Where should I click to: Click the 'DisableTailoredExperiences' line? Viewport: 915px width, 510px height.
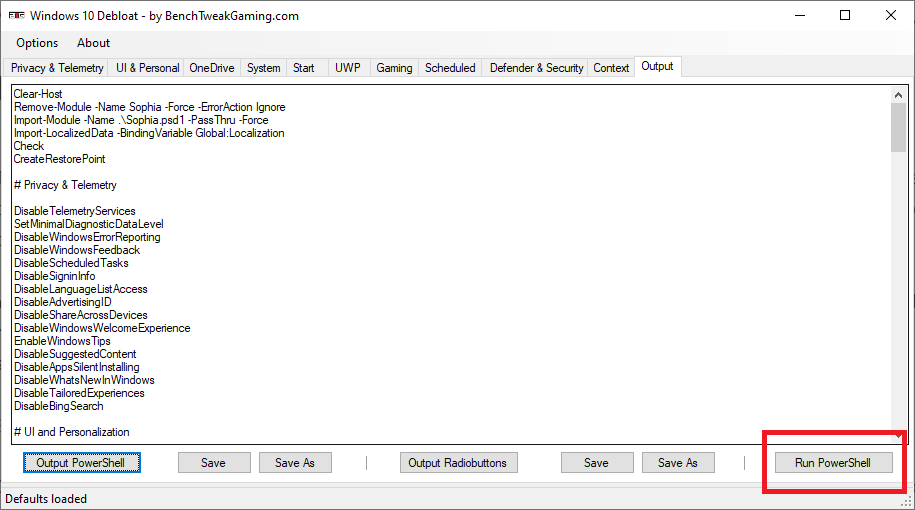tap(79, 393)
